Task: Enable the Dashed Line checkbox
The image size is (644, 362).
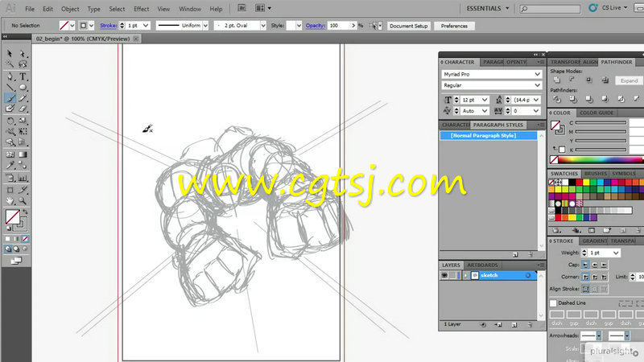Action: (x=553, y=303)
